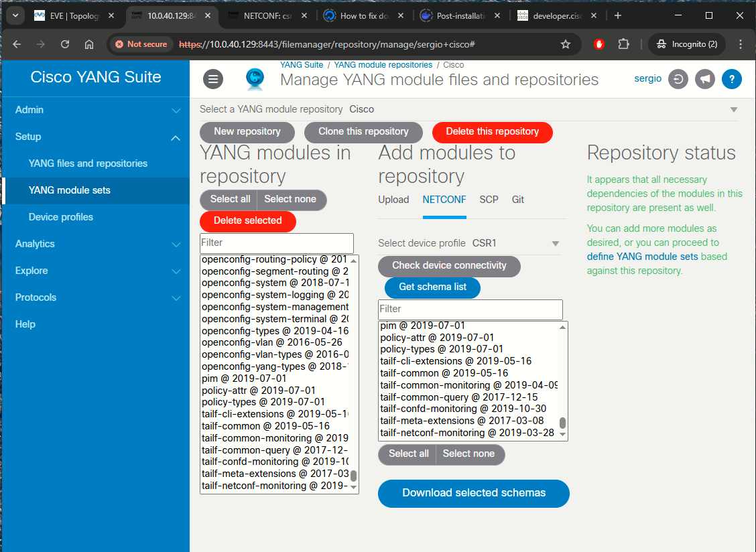
Task: Select the NETCONF tab
Action: [444, 200]
